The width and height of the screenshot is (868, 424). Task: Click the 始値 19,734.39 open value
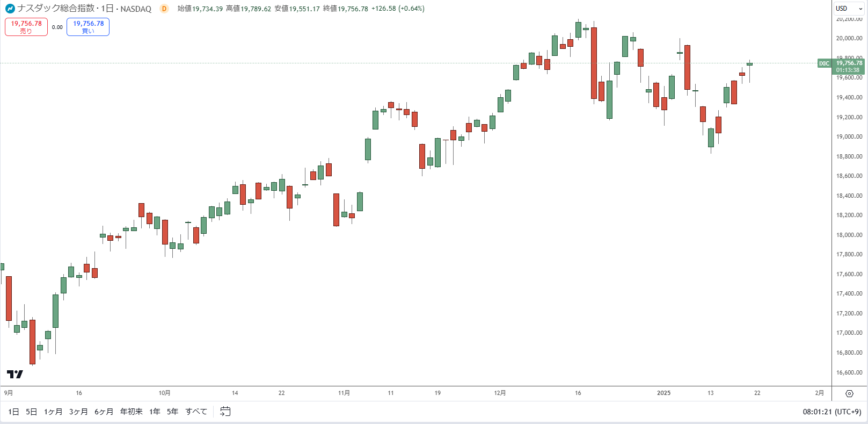pos(200,9)
